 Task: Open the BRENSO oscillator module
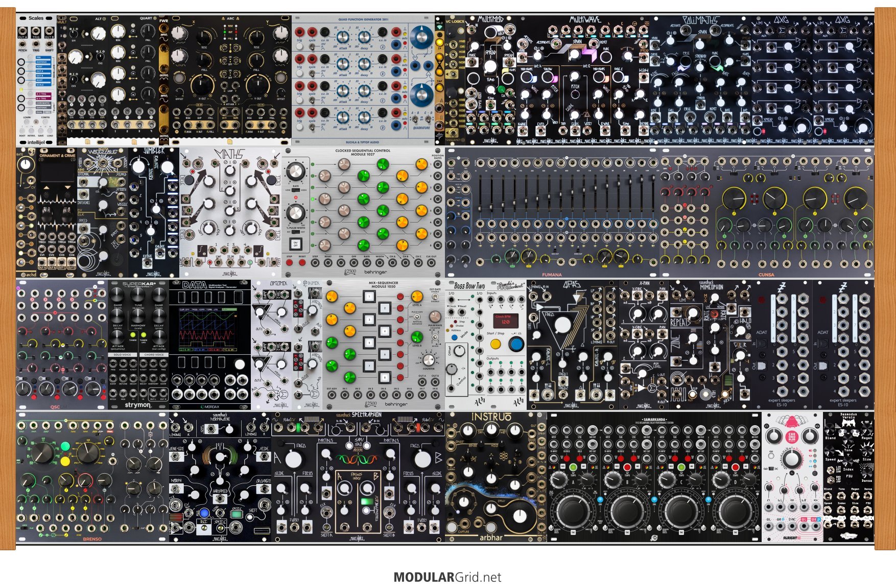pyautogui.click(x=92, y=477)
